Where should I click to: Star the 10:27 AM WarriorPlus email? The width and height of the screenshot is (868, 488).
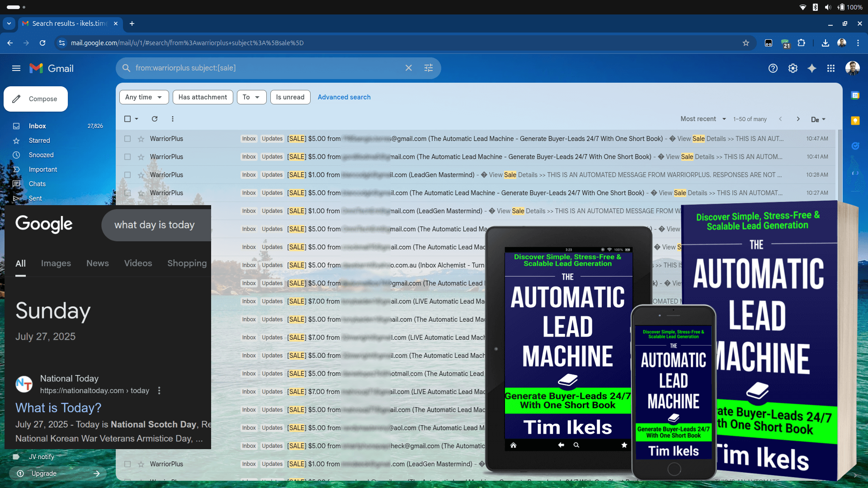(x=141, y=193)
